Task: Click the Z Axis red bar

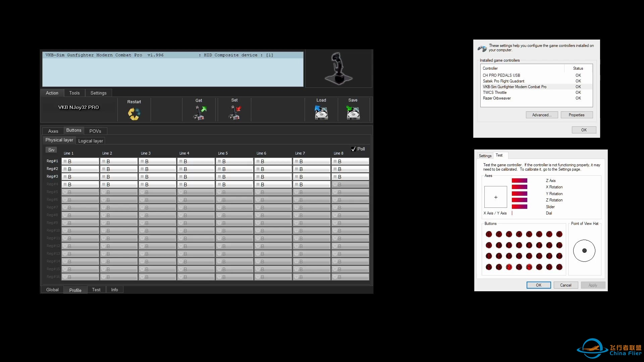Action: coord(519,181)
